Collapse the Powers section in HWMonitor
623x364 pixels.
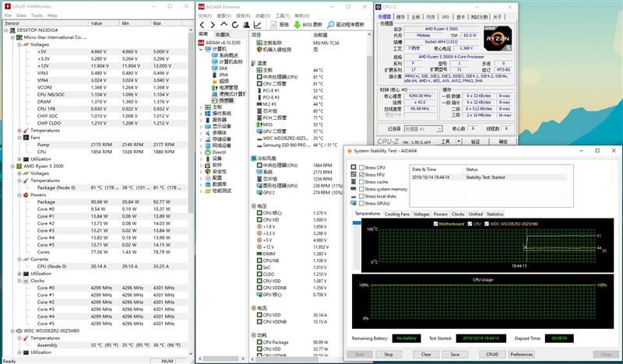click(19, 195)
